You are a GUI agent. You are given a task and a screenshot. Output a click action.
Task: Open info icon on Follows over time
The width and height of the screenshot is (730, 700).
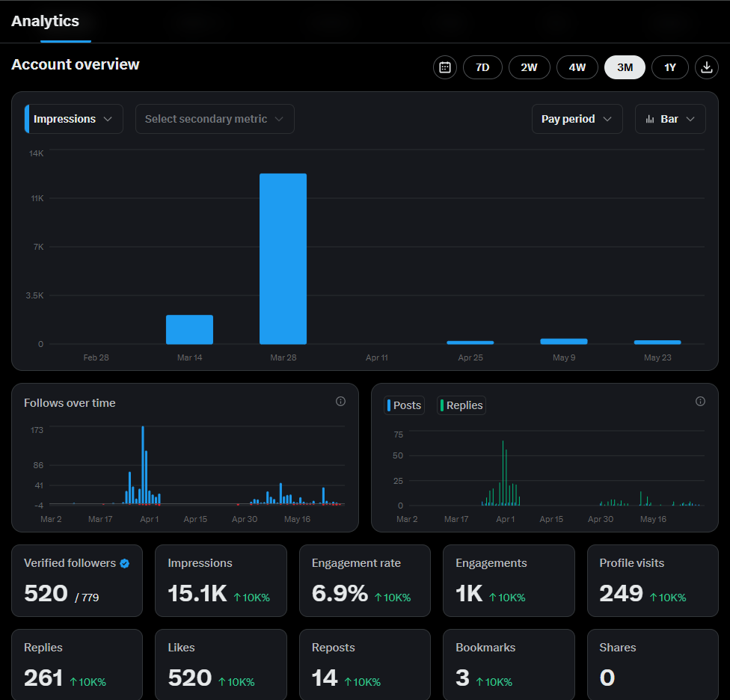[340, 401]
